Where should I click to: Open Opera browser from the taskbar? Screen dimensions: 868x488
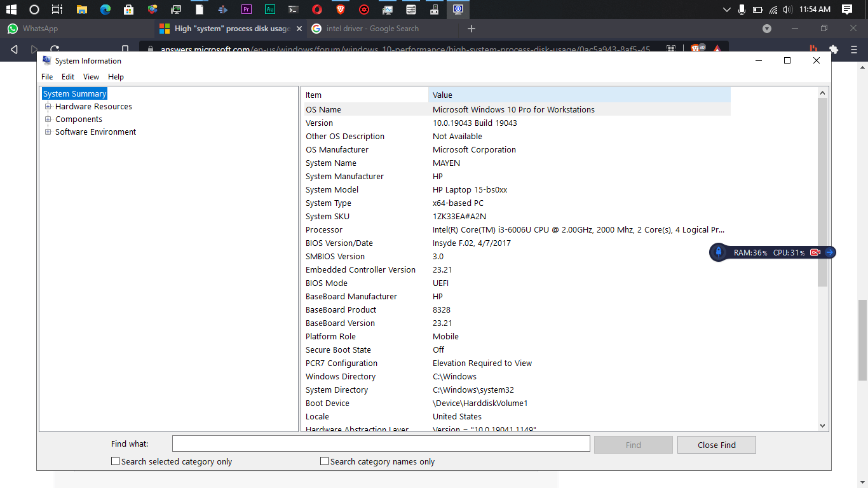pos(317,10)
